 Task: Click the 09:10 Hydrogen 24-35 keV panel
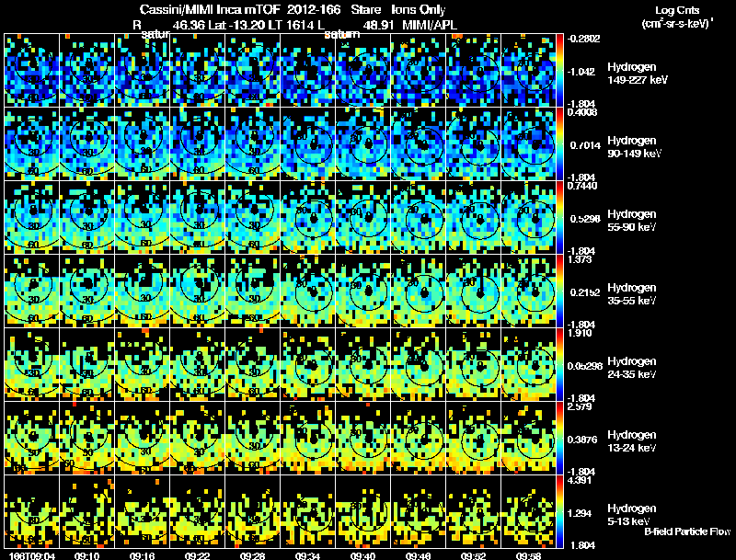pyautogui.click(x=87, y=365)
